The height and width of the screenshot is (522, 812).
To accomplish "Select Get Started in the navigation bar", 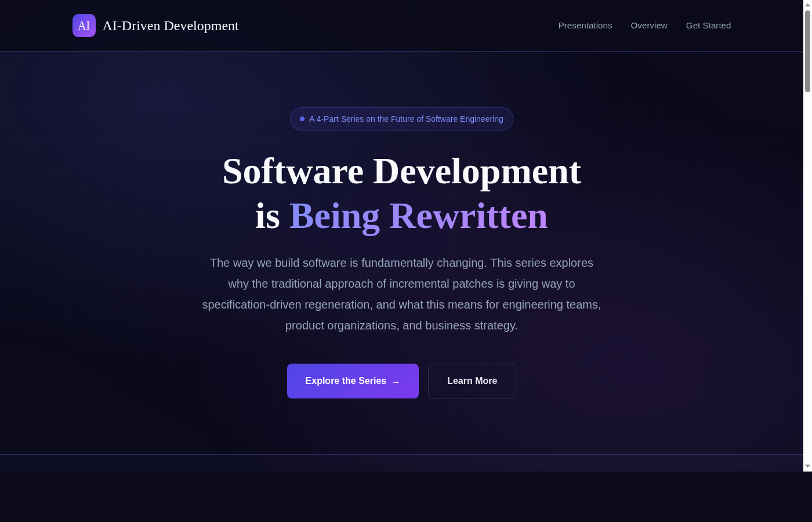I will tap(708, 26).
